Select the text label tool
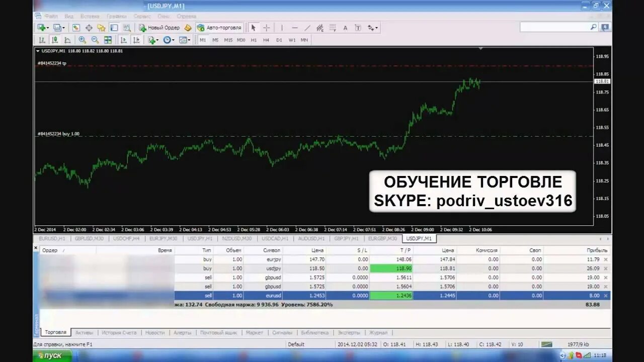644x362 pixels. [x=359, y=28]
